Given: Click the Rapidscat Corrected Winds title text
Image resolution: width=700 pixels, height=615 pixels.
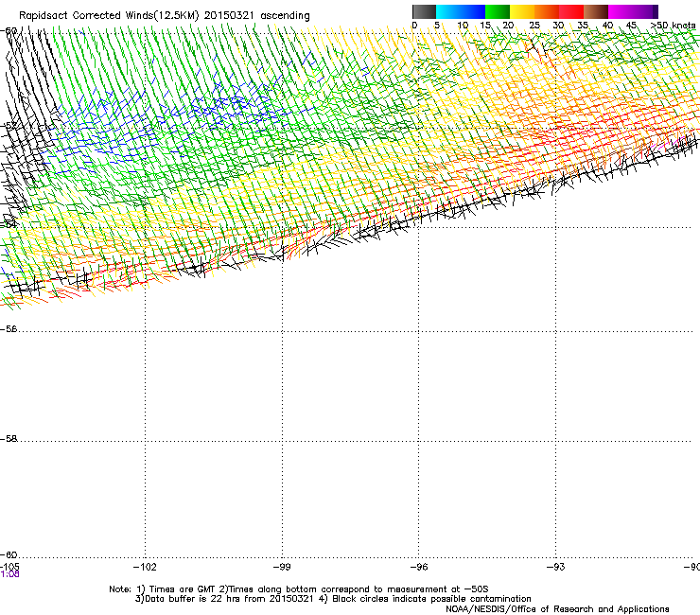Looking at the screenshot, I should pos(165,15).
